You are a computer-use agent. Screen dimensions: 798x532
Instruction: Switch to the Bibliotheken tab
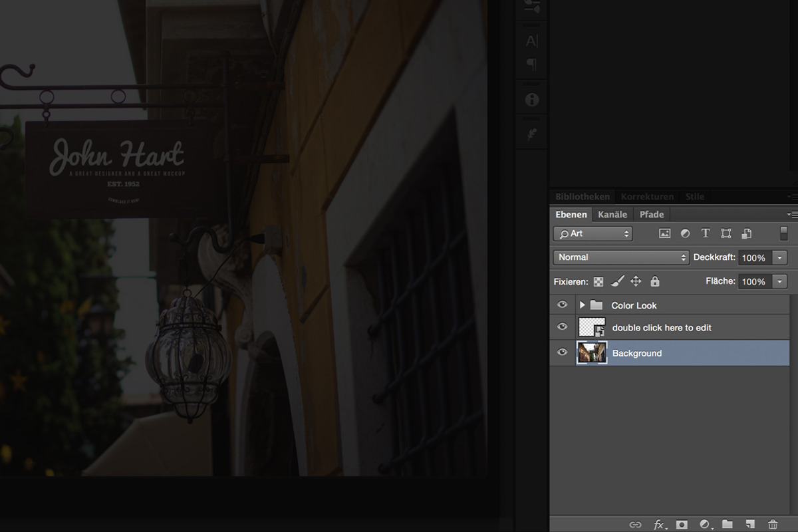pos(583,197)
